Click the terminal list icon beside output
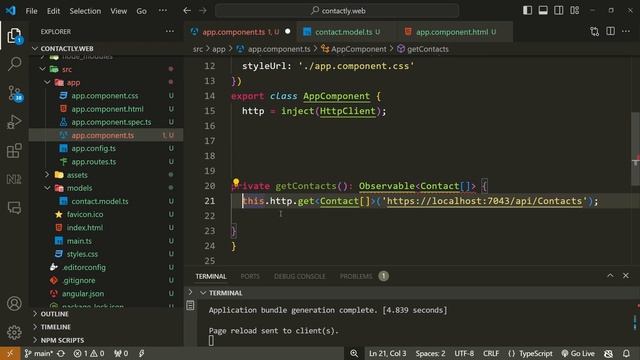The width and height of the screenshot is (640, 360). coord(190,305)
